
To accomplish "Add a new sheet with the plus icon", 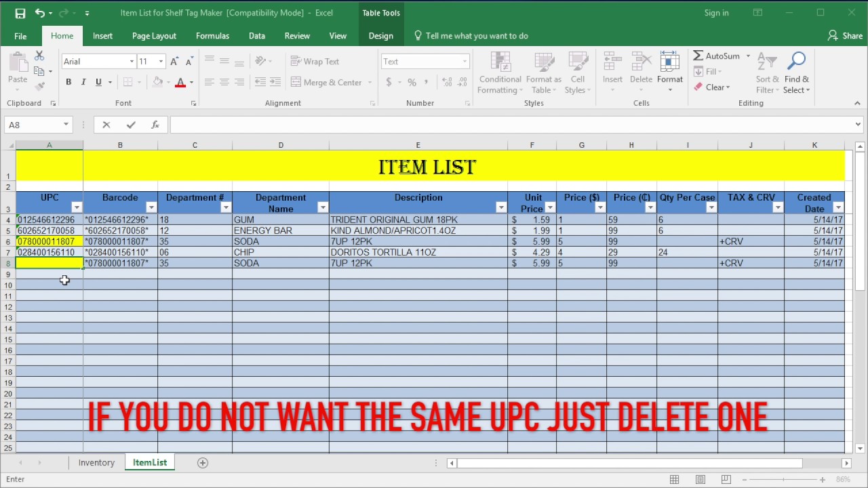I will coord(202,463).
